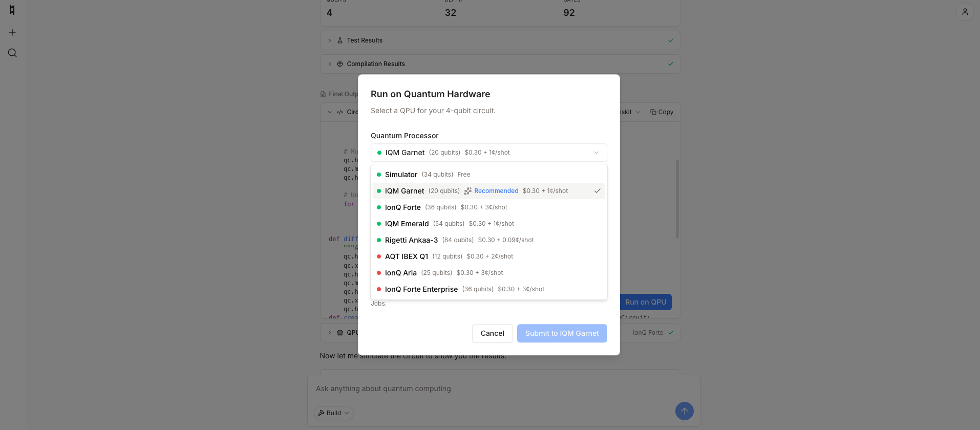Select Simulator from the processor list

(x=488, y=175)
